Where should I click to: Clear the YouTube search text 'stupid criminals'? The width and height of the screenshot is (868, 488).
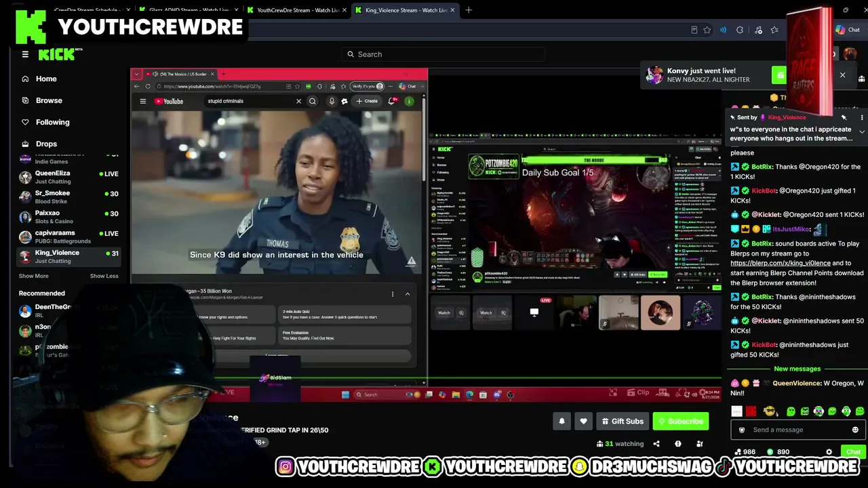298,101
